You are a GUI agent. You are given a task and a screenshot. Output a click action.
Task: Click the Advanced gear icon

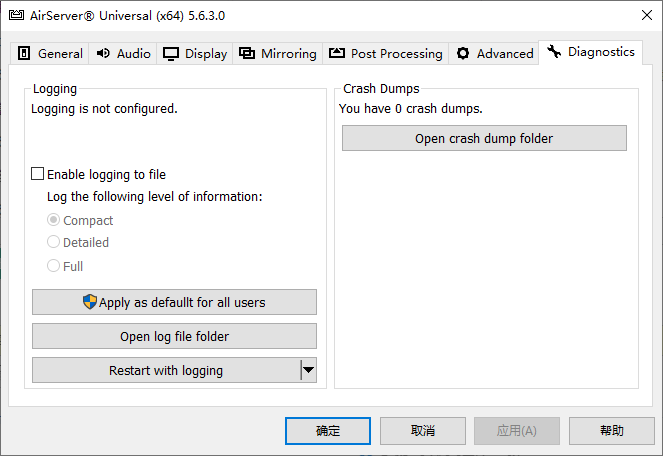[x=464, y=54]
